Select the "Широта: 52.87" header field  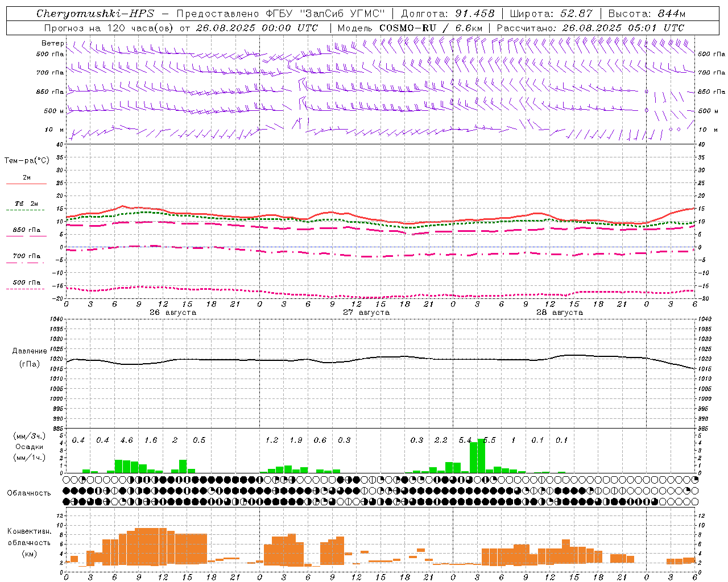[551, 14]
